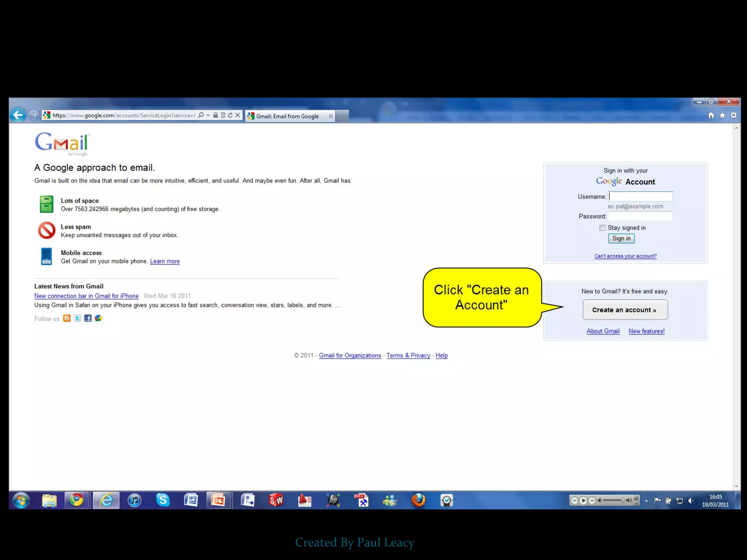The width and height of the screenshot is (747, 560).
Task: Click the Internet Explorer taskbar icon
Action: 106,500
